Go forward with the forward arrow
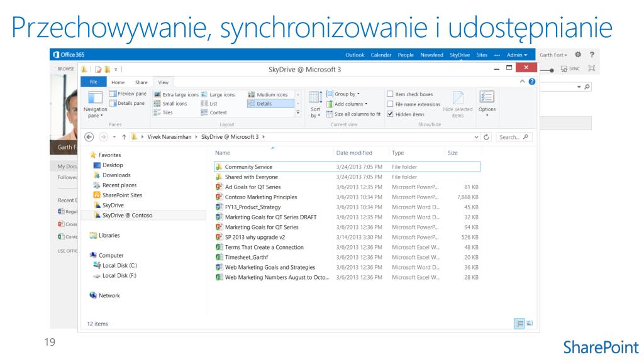Screen dimensions: 644x362 (x=104, y=137)
